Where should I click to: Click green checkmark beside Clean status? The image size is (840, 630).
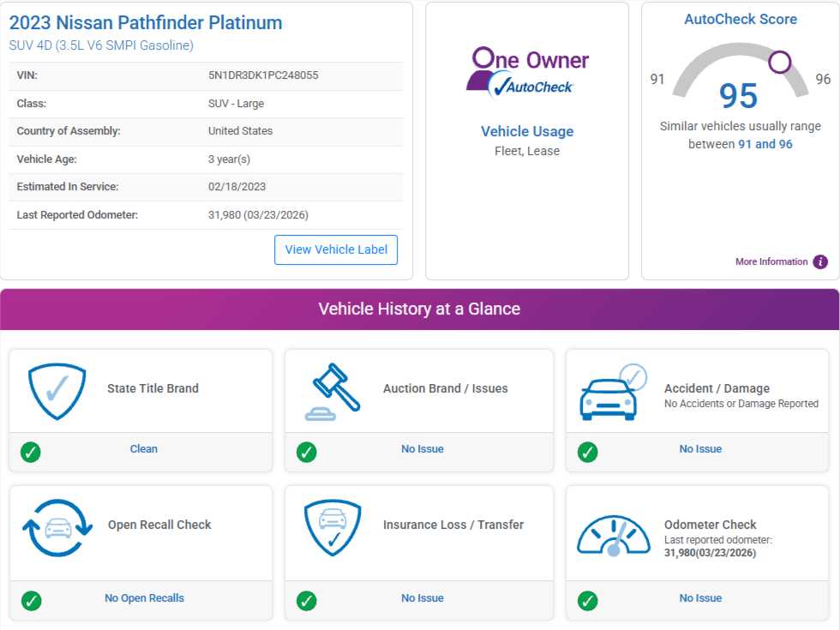[x=31, y=453]
